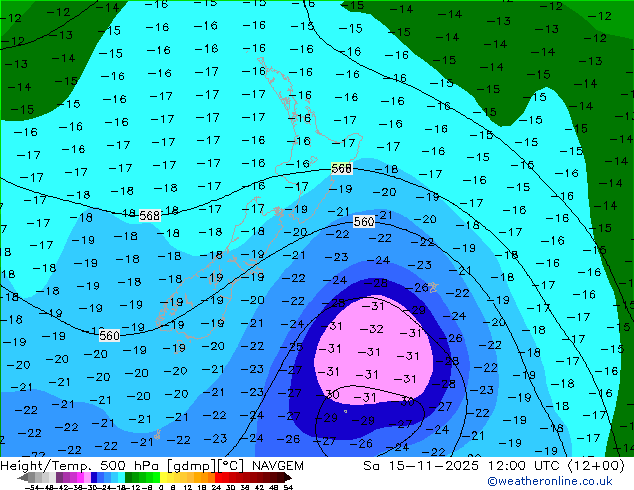Click the [gdmp] unit label
The height and width of the screenshot is (490, 634).
pos(192,466)
